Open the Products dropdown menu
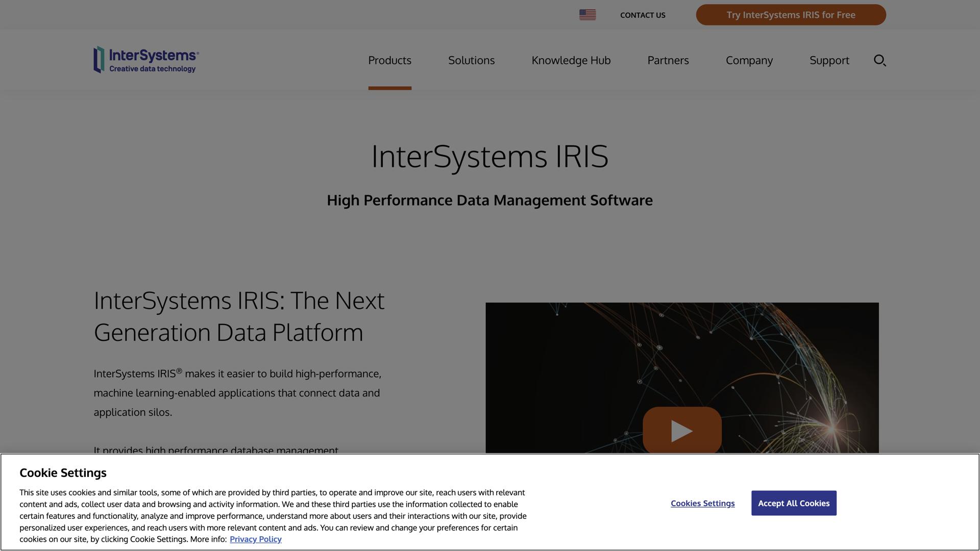Viewport: 980px width, 551px height. 389,60
